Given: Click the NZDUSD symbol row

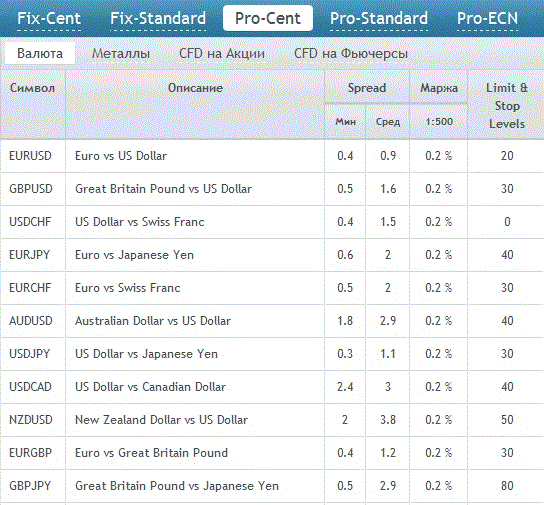Looking at the screenshot, I should coord(272,420).
